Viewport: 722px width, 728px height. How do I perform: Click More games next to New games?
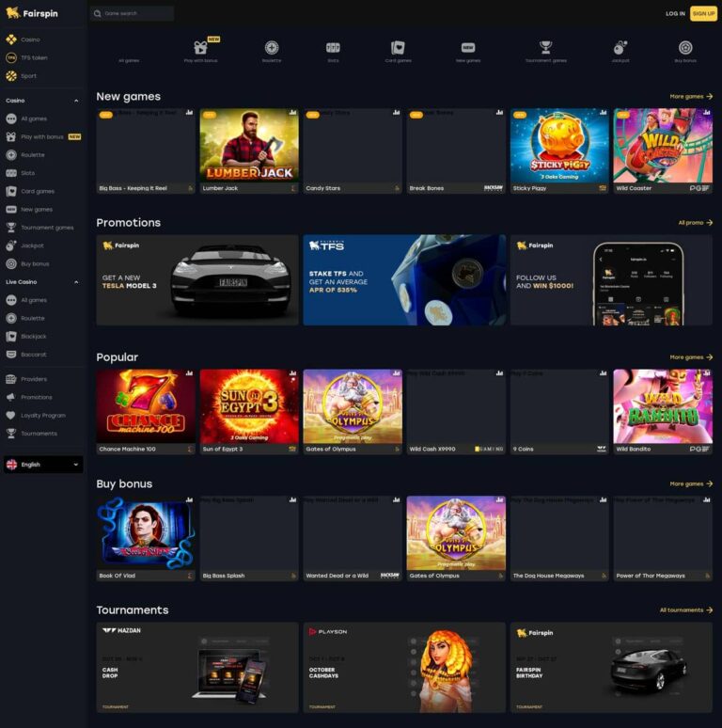click(691, 97)
